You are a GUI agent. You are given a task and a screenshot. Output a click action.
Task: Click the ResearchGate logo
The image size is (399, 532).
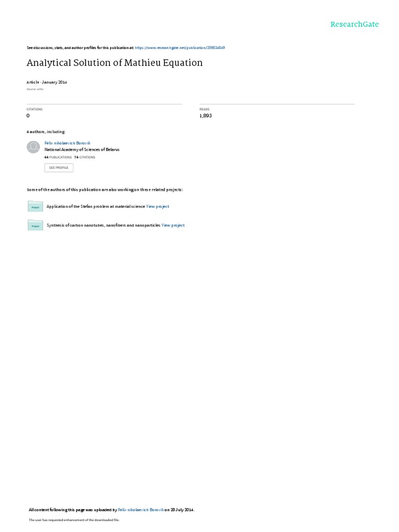[354, 24]
